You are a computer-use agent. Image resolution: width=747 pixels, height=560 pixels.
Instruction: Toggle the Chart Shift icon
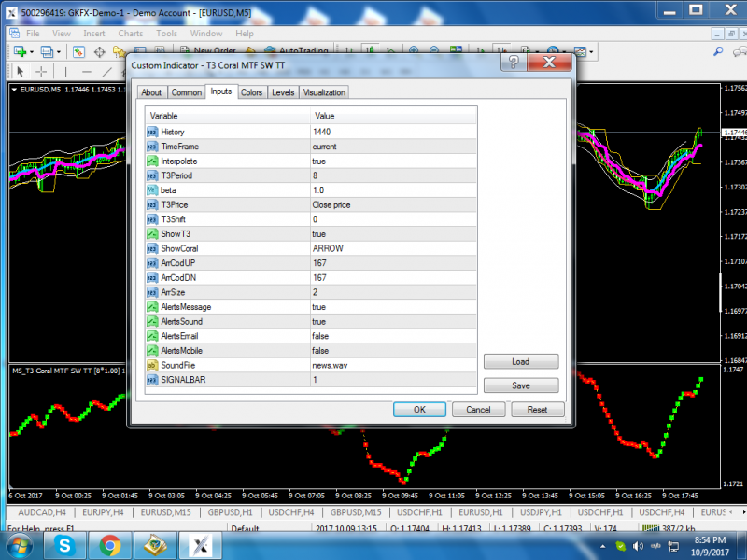coord(501,50)
